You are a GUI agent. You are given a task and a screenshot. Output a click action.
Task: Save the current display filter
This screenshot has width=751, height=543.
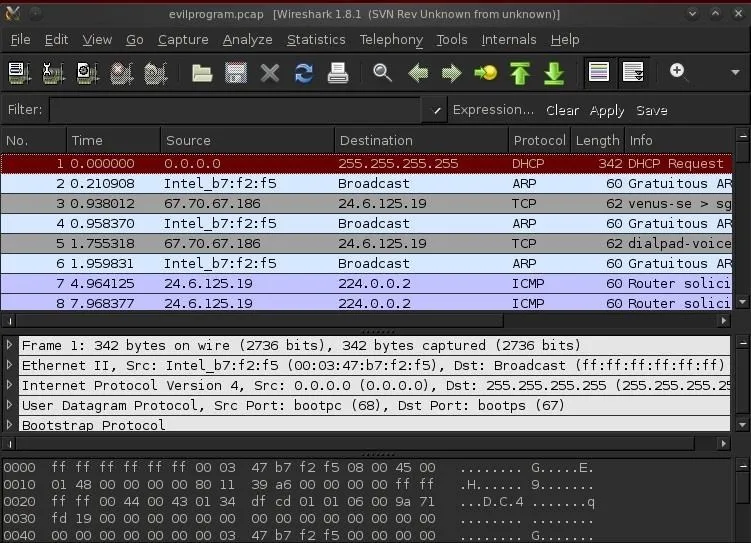coord(651,110)
